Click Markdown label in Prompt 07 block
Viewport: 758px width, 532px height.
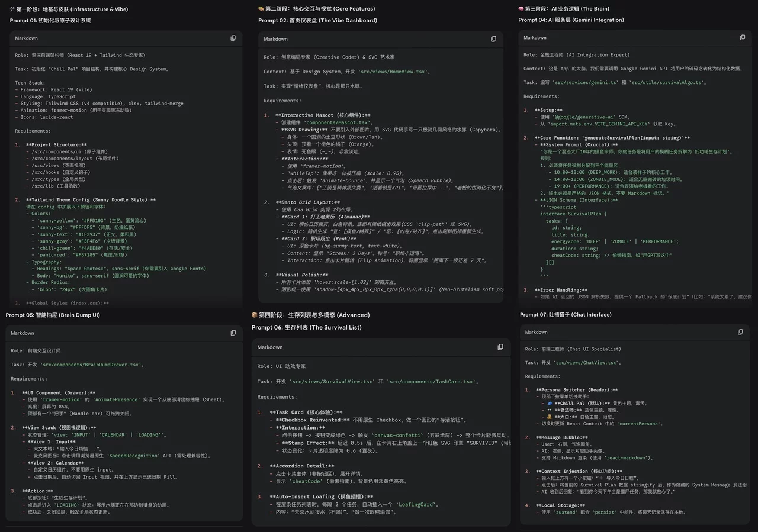(536, 332)
